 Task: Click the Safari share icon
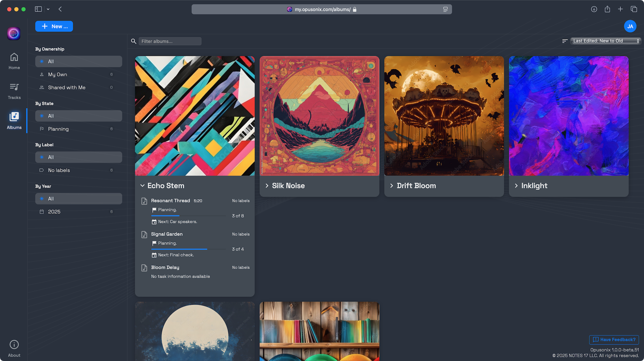click(607, 9)
